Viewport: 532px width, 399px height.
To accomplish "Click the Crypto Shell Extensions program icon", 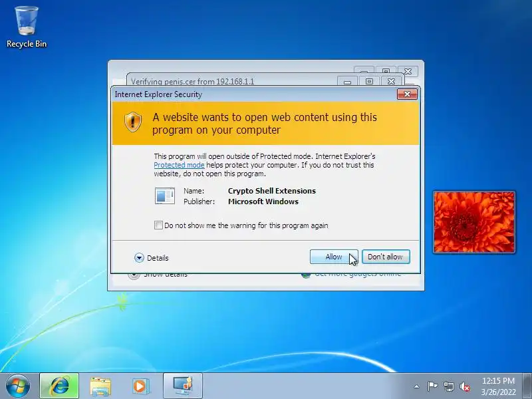I will coord(165,196).
